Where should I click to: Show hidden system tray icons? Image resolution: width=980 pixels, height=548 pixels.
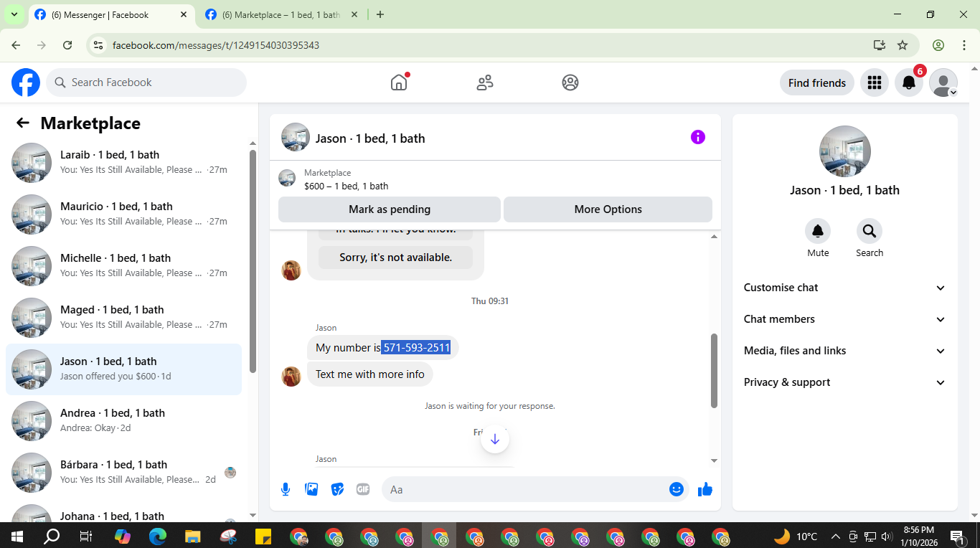(x=835, y=536)
